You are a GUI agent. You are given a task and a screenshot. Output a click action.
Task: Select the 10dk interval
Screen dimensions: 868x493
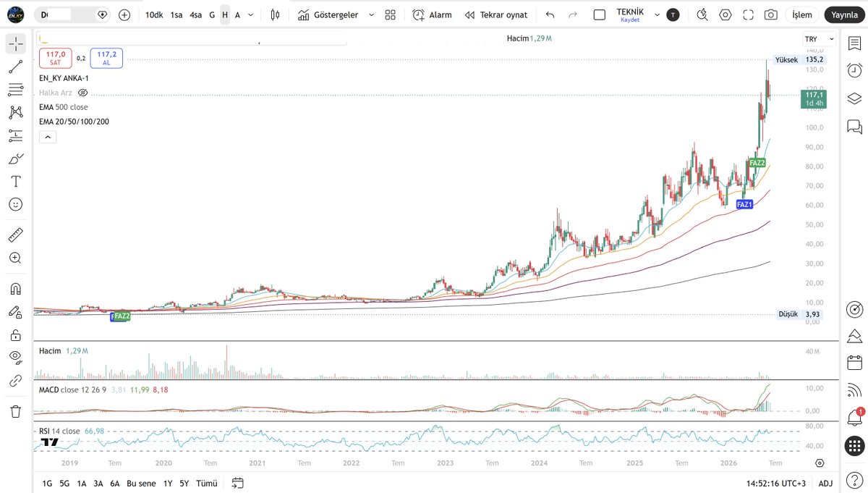154,14
